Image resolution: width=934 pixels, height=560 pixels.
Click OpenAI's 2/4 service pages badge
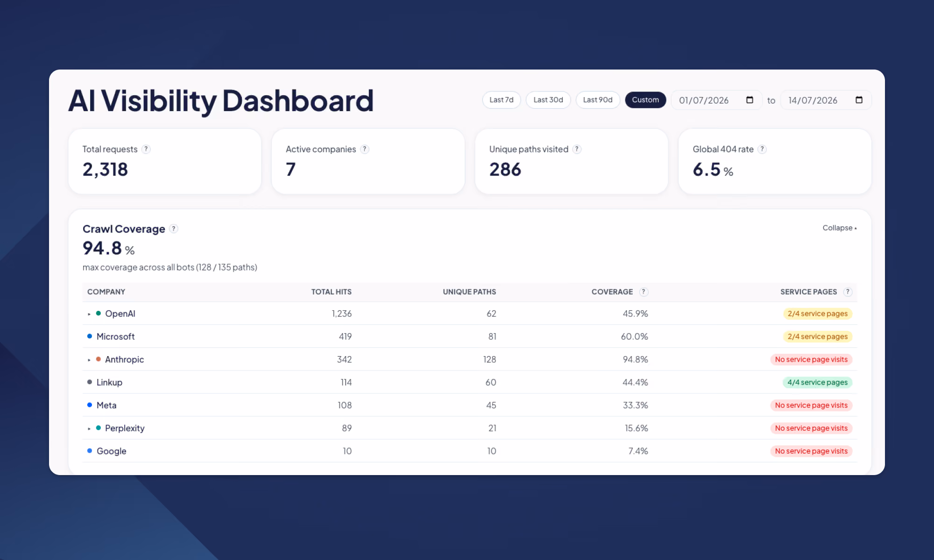[818, 314]
